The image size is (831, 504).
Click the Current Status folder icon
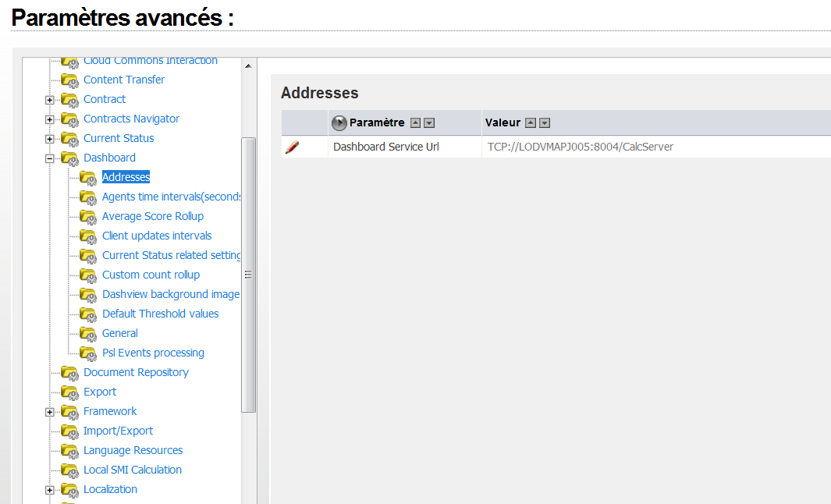tap(70, 139)
